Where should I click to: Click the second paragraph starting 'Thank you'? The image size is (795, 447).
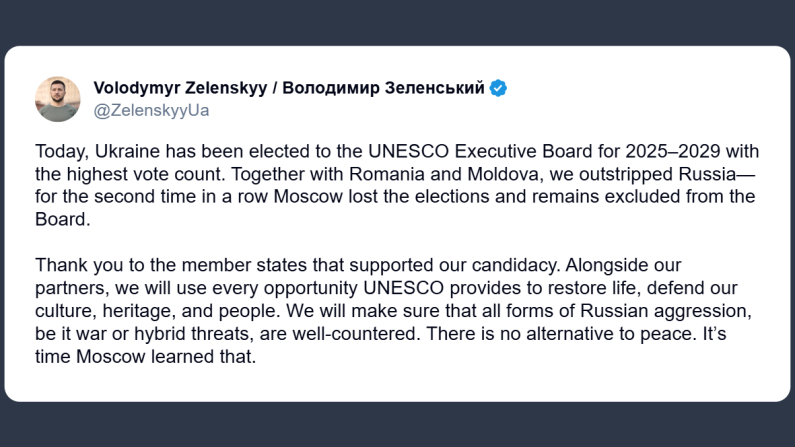(395, 310)
